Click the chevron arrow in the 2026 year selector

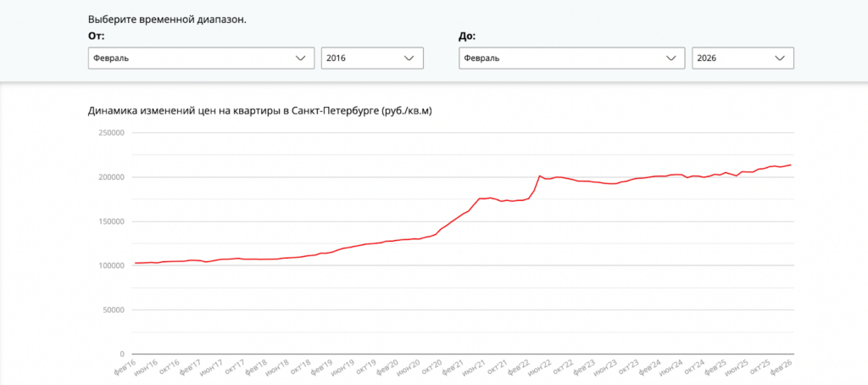click(x=780, y=59)
